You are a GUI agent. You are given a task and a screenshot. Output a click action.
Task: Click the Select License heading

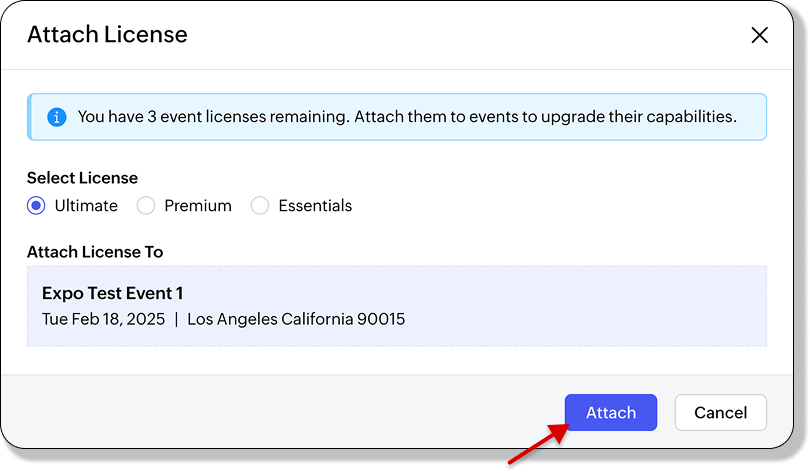pyautogui.click(x=82, y=177)
